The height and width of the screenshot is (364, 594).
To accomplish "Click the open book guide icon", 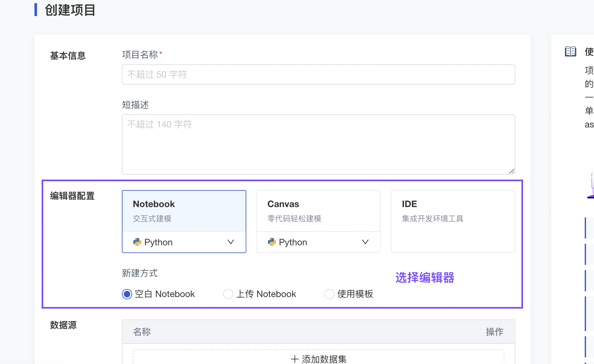I will click(570, 51).
